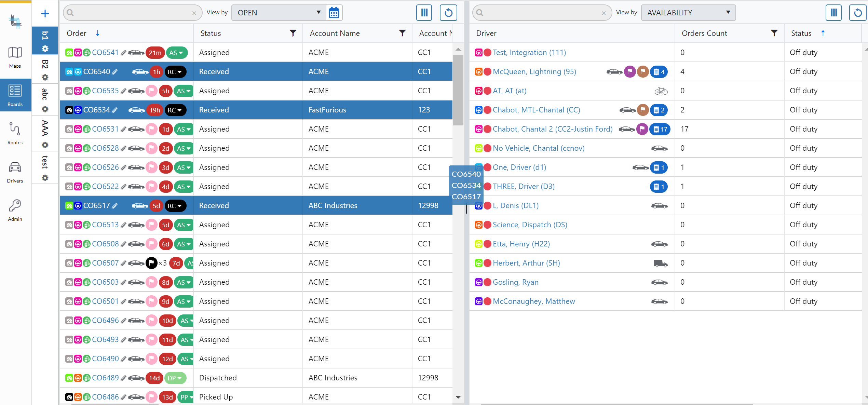The height and width of the screenshot is (405, 868).
Task: Open order link CO6535
Action: (105, 91)
